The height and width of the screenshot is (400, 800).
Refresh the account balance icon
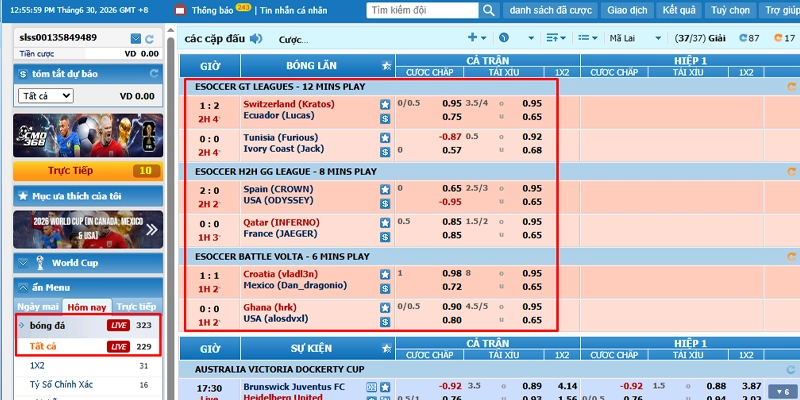149,38
